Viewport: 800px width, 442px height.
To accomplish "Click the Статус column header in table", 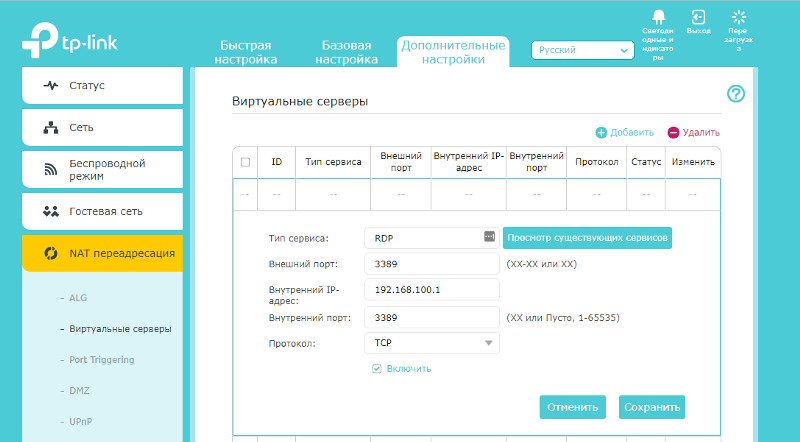I will pos(646,162).
